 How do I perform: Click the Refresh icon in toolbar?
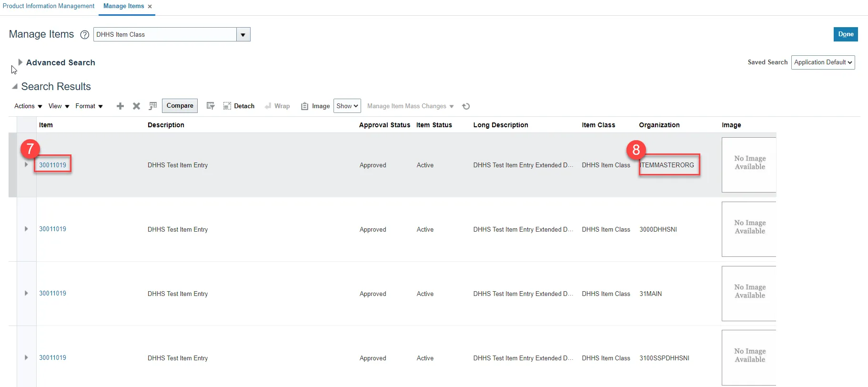(466, 106)
